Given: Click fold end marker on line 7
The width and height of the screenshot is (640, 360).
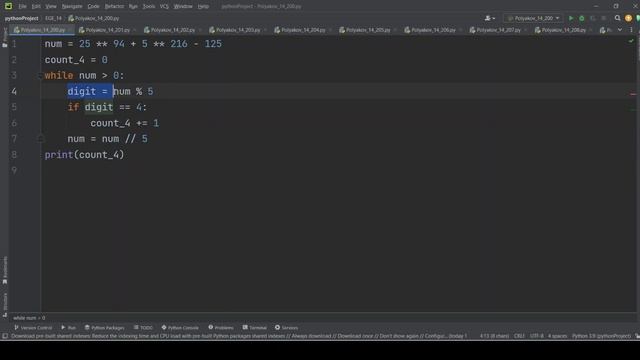Looking at the screenshot, I should [x=40, y=139].
